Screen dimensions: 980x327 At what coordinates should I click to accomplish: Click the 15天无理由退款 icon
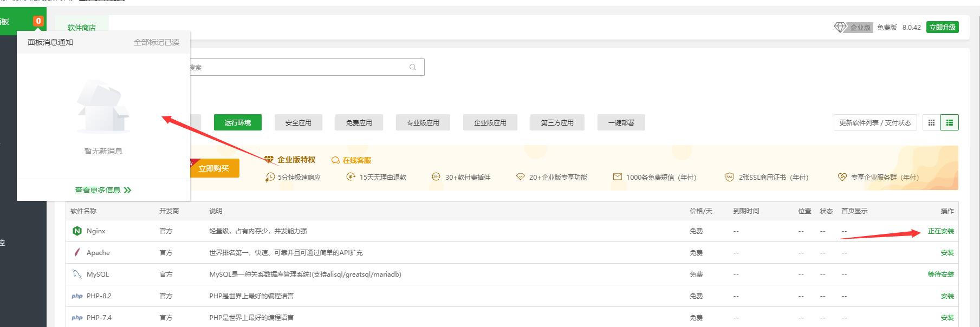(x=351, y=176)
